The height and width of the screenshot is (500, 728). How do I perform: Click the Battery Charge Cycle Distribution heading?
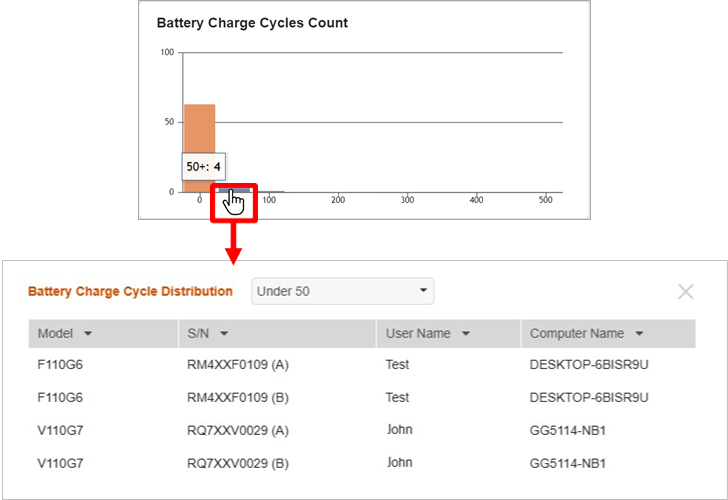130,292
